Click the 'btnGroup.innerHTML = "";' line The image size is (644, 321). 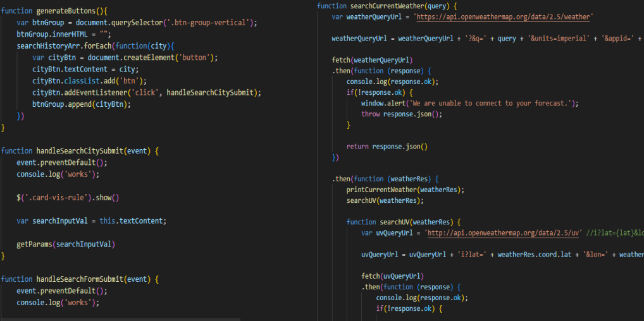[x=64, y=34]
